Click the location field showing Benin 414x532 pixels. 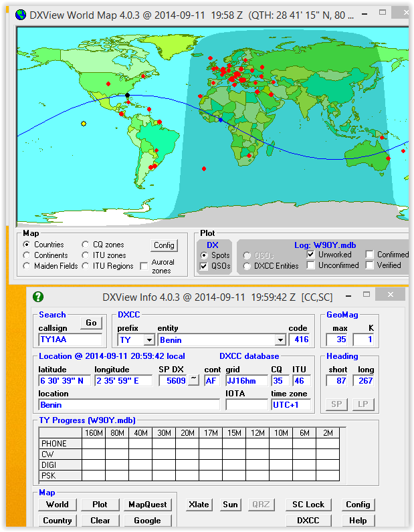[x=129, y=405]
